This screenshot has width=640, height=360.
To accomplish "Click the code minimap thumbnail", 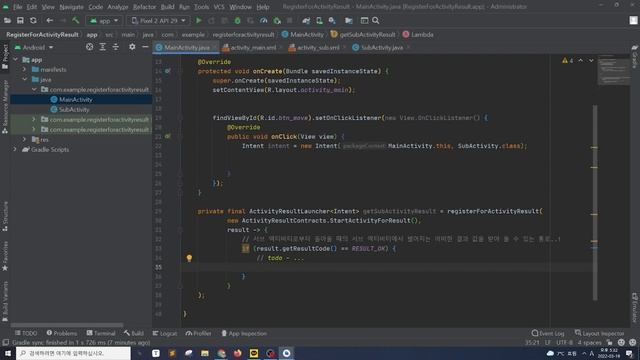I will pos(613,70).
